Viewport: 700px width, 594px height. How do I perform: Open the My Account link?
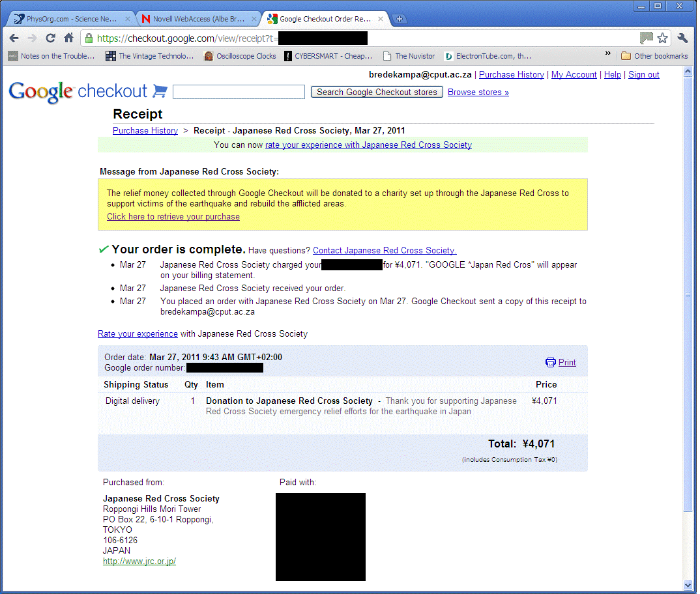pyautogui.click(x=574, y=74)
